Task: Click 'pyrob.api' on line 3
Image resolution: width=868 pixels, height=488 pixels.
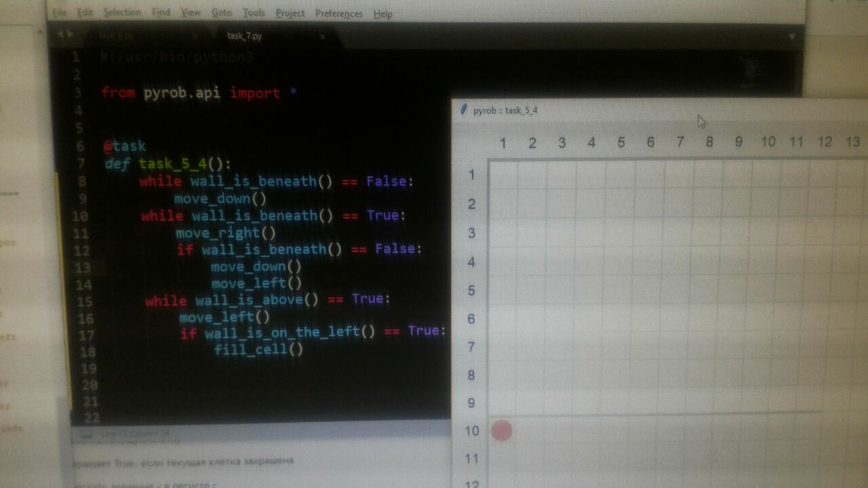Action: point(182,93)
